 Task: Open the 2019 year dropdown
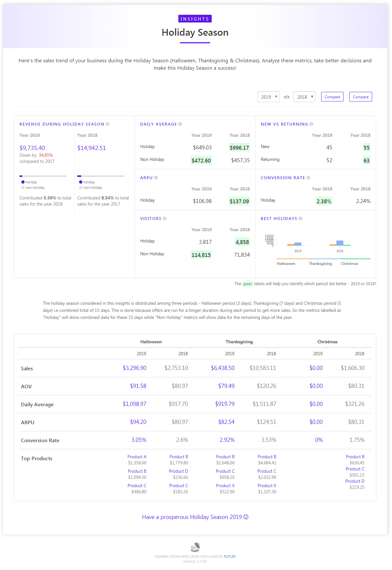pos(268,97)
